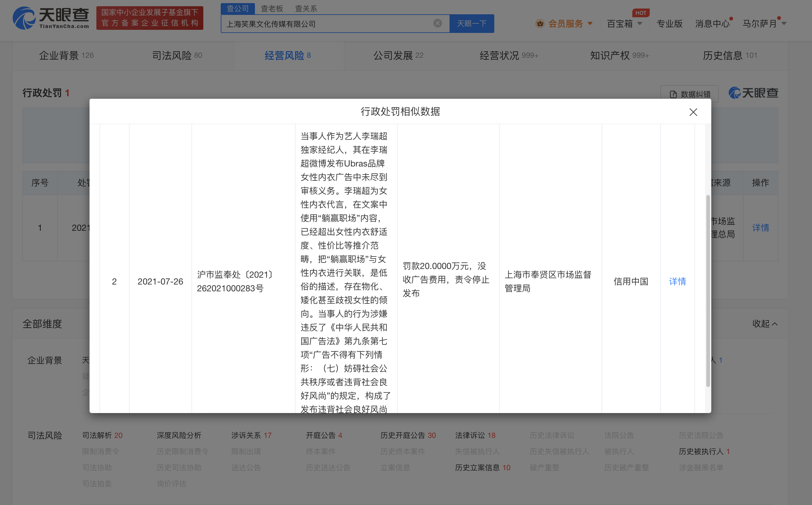
Task: Switch to the 查老板 tab
Action: pyautogui.click(x=272, y=8)
